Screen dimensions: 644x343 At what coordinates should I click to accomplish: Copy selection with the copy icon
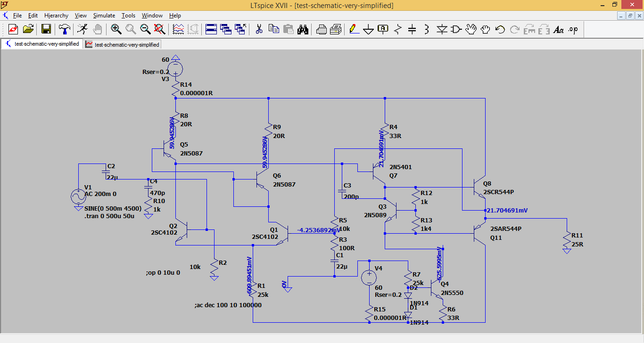click(274, 29)
